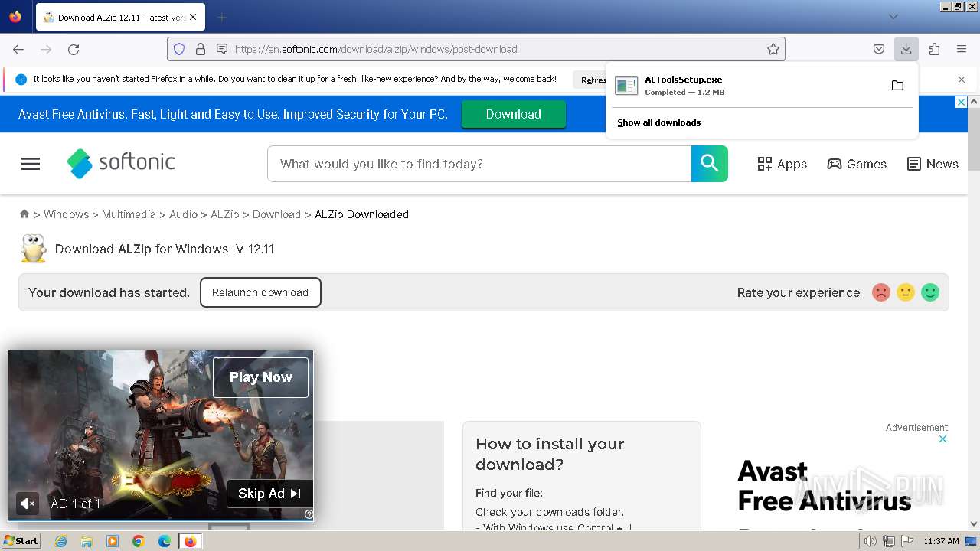Viewport: 980px width, 551px height.
Task: Launch Google Chrome from the taskbar
Action: point(139,541)
